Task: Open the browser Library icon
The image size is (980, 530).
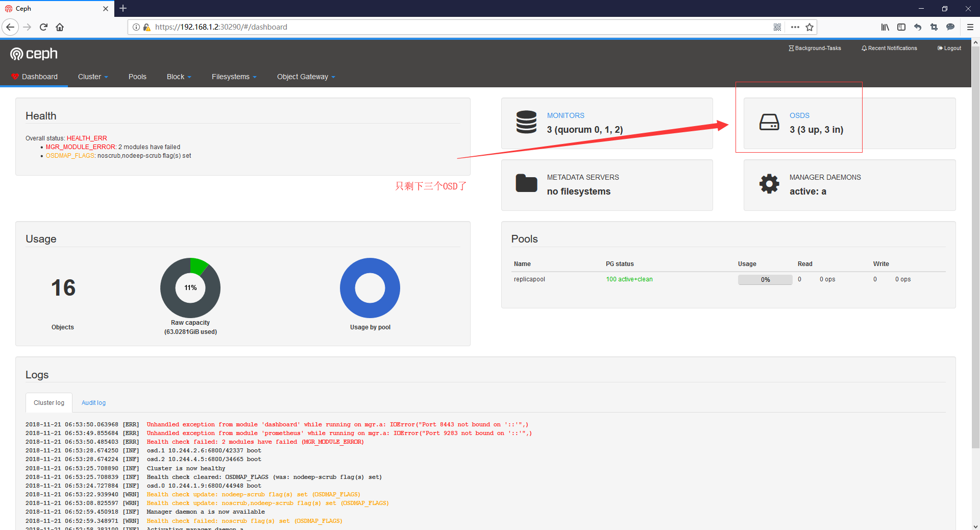Action: tap(885, 27)
